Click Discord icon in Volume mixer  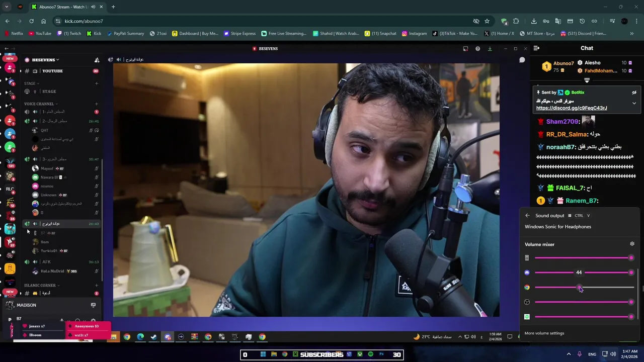[x=527, y=273]
